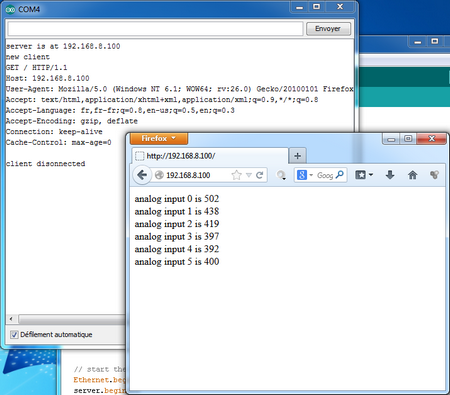
Task: Click the 'server is at 192.168.8.100' line
Action: 63,46
